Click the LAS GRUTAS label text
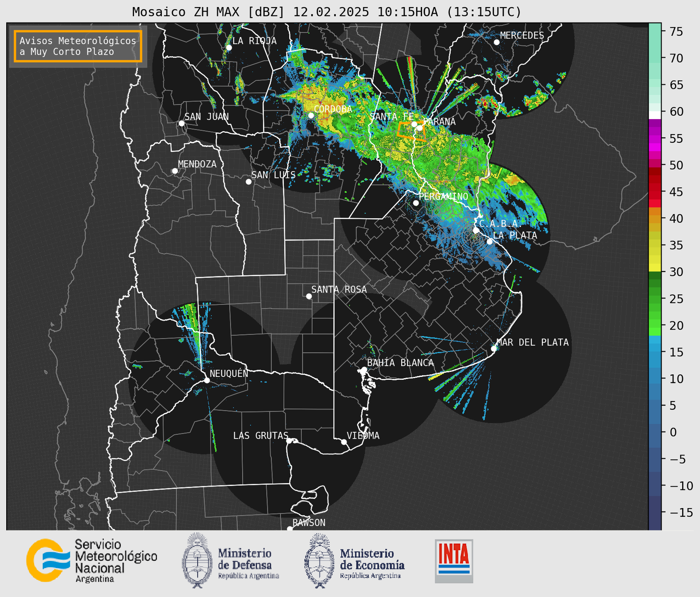The width and height of the screenshot is (700, 597). (261, 436)
